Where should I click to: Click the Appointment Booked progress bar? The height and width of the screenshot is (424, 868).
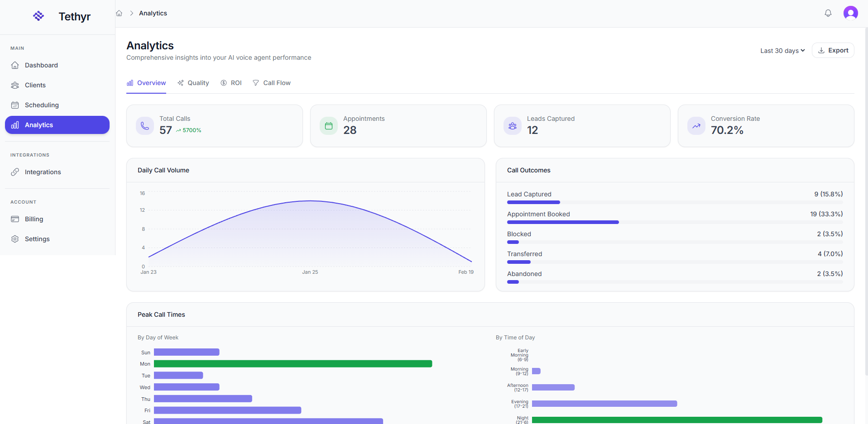[562, 222]
